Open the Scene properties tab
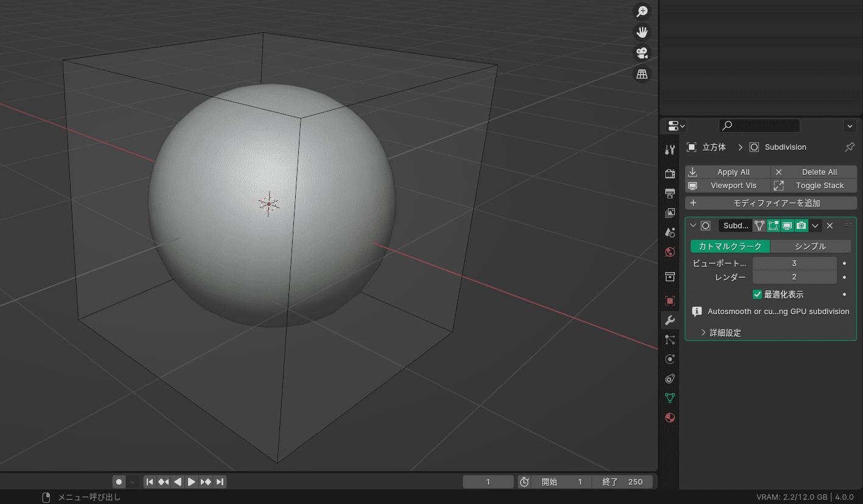This screenshot has height=504, width=863. click(x=670, y=233)
